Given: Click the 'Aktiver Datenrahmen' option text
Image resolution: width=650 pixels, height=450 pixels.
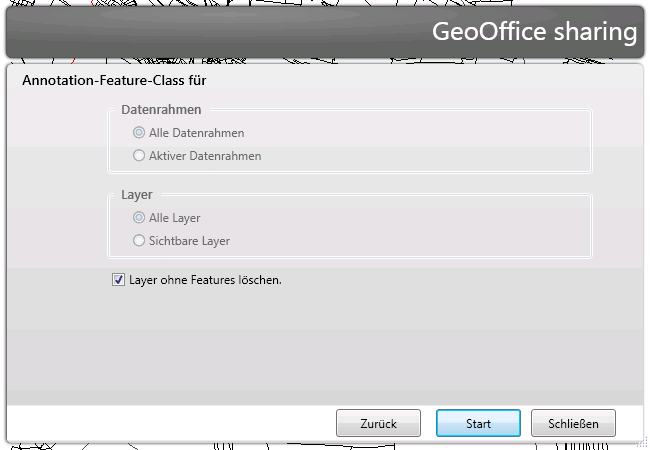Looking at the screenshot, I should click(x=205, y=156).
